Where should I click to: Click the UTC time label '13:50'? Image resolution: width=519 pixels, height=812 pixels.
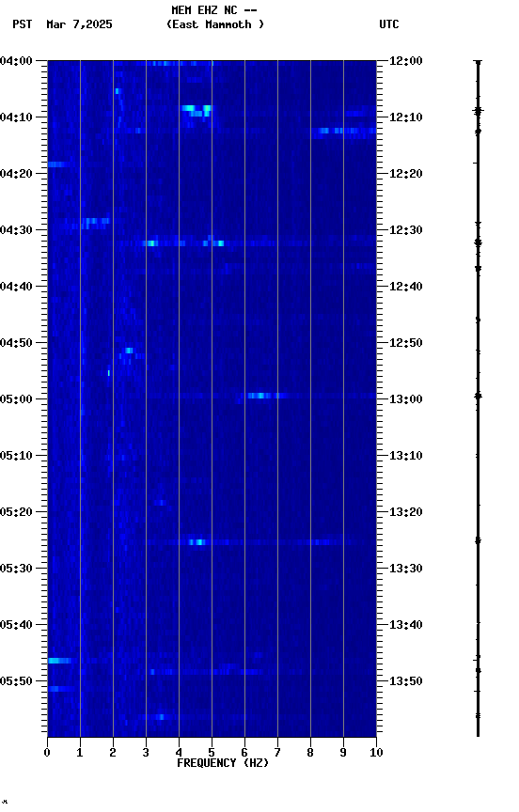[406, 681]
